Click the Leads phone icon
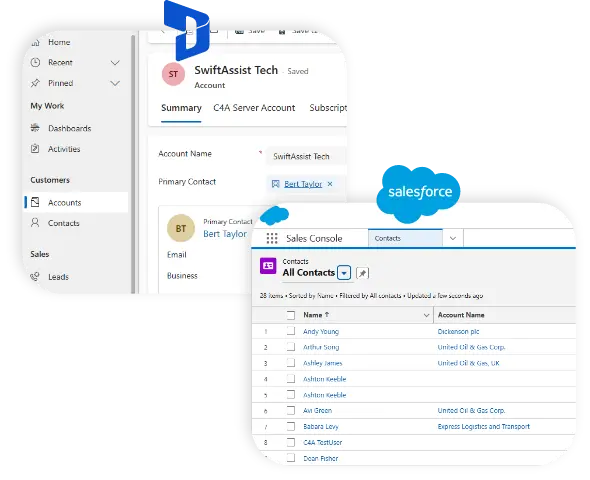This screenshot has width=590, height=480. 35,276
